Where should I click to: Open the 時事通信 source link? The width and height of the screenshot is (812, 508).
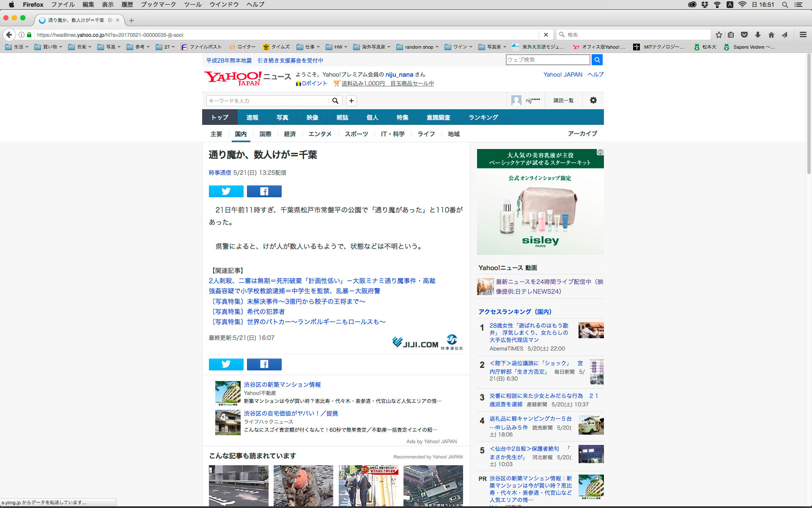pos(219,173)
